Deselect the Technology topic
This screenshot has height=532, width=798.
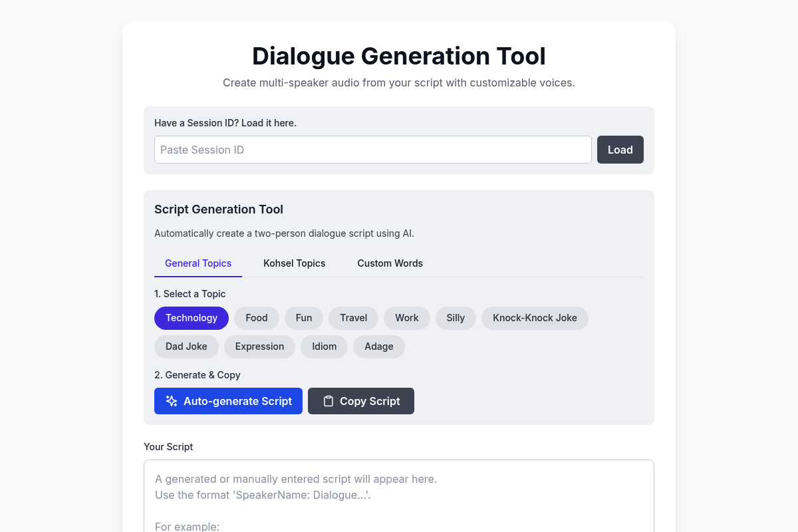pyautogui.click(x=191, y=318)
